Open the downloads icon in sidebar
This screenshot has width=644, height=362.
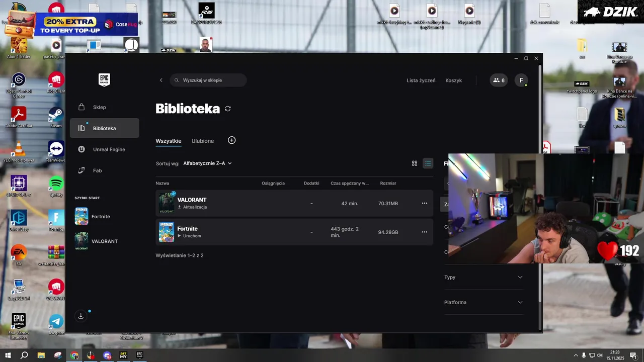coord(80,316)
